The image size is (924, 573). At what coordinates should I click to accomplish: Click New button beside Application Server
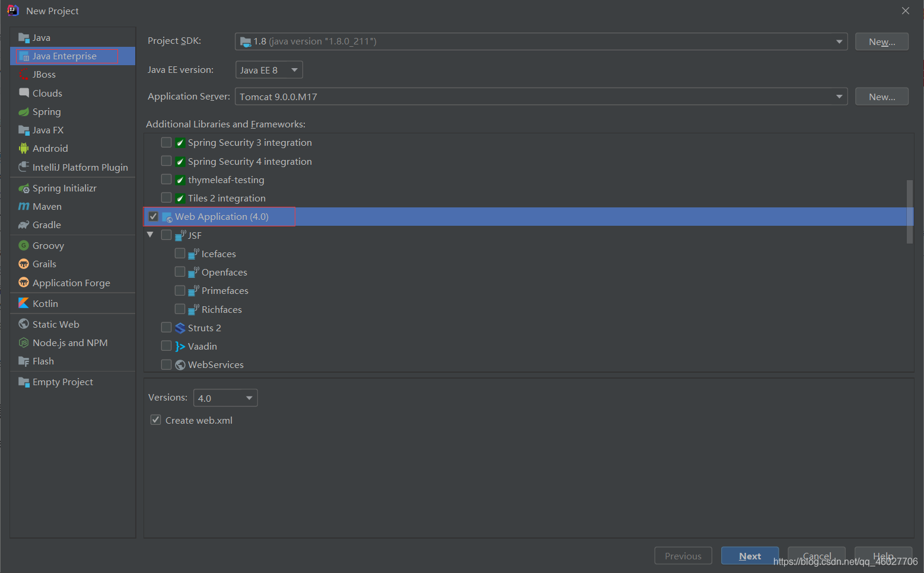pos(882,97)
